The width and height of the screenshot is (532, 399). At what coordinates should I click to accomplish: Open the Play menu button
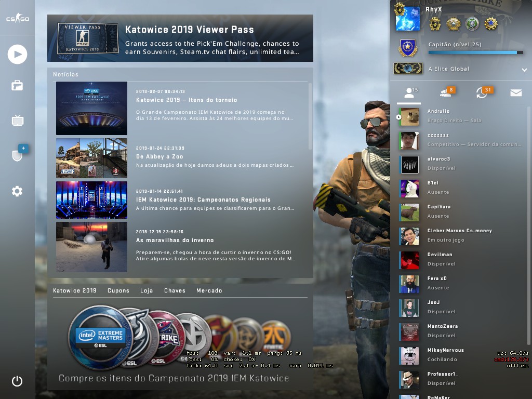click(17, 54)
